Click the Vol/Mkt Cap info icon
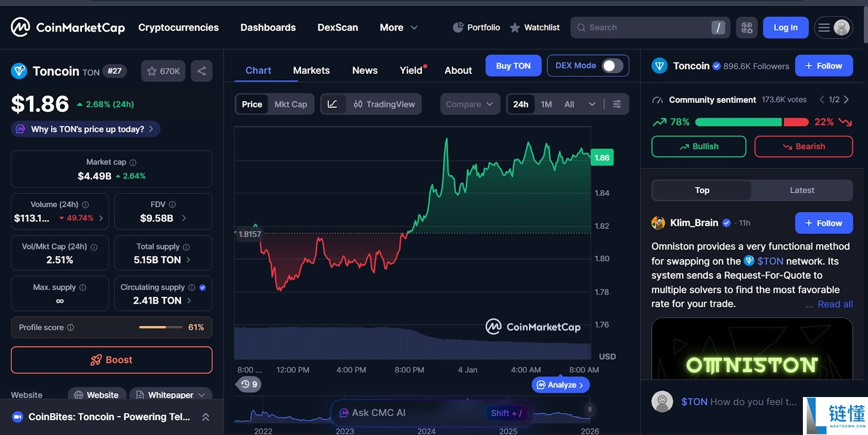 click(x=94, y=247)
